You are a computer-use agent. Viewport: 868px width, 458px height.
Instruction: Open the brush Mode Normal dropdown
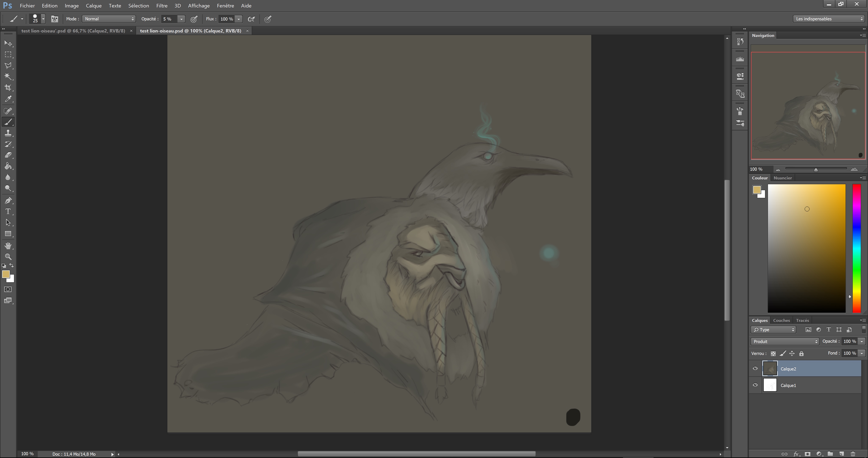point(109,19)
